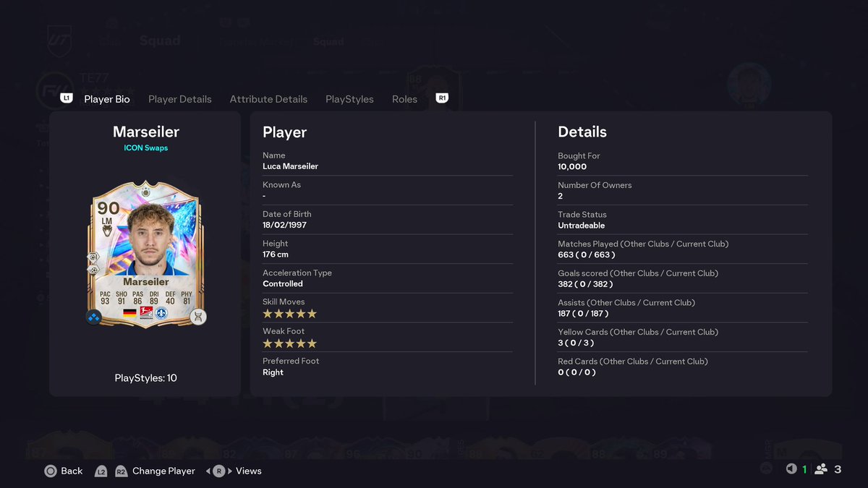Viewport: 868px width, 488px height.
Task: Click the R2 trigger icon
Action: point(121,471)
